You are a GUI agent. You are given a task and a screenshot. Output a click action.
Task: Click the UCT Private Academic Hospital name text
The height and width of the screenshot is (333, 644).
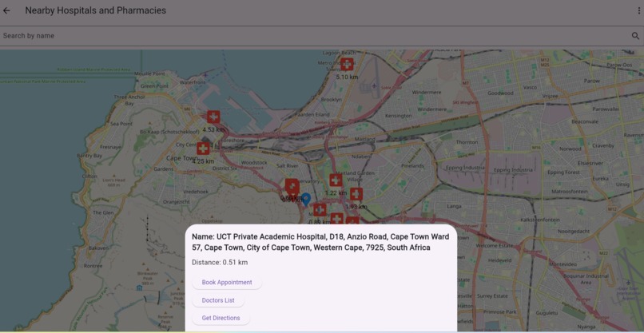coord(320,242)
